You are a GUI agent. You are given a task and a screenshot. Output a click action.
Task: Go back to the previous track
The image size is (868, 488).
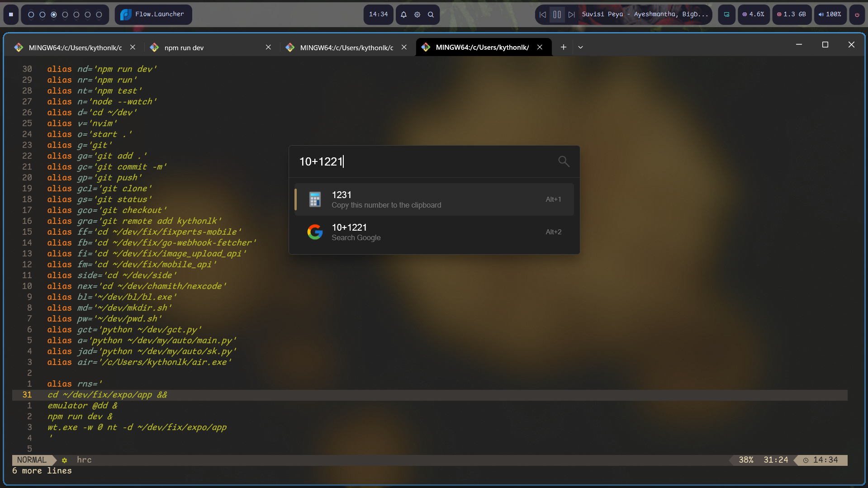coord(543,14)
